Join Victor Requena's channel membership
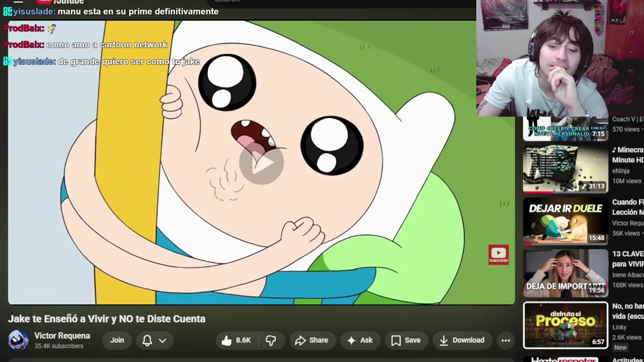This screenshot has width=644, height=362. point(117,340)
